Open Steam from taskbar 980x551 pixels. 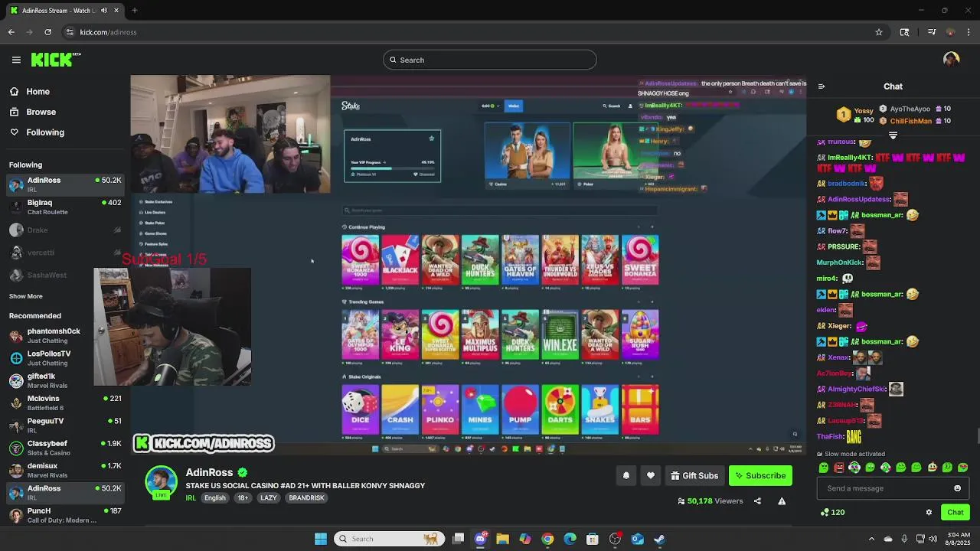pyautogui.click(x=659, y=539)
